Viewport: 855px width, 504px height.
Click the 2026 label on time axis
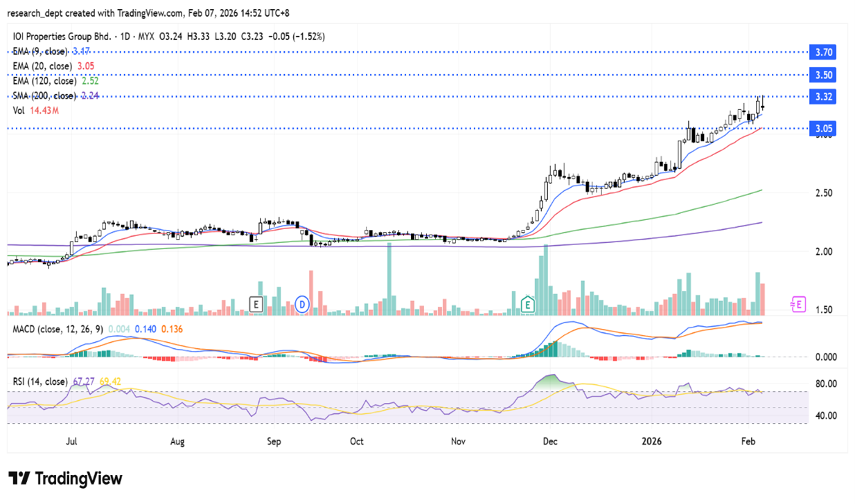pos(651,442)
